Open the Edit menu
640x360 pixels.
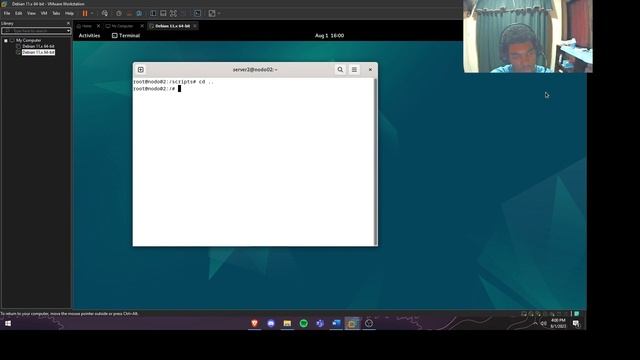(x=19, y=13)
